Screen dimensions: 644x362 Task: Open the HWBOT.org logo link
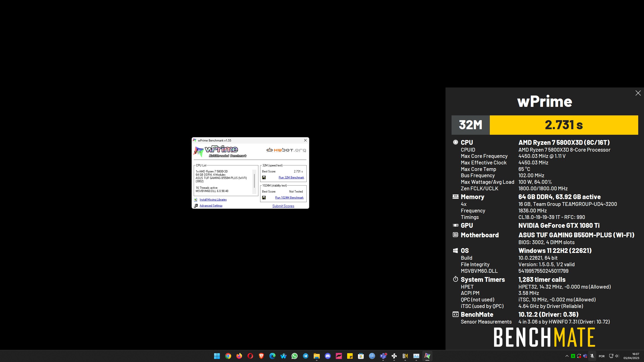tap(286, 150)
